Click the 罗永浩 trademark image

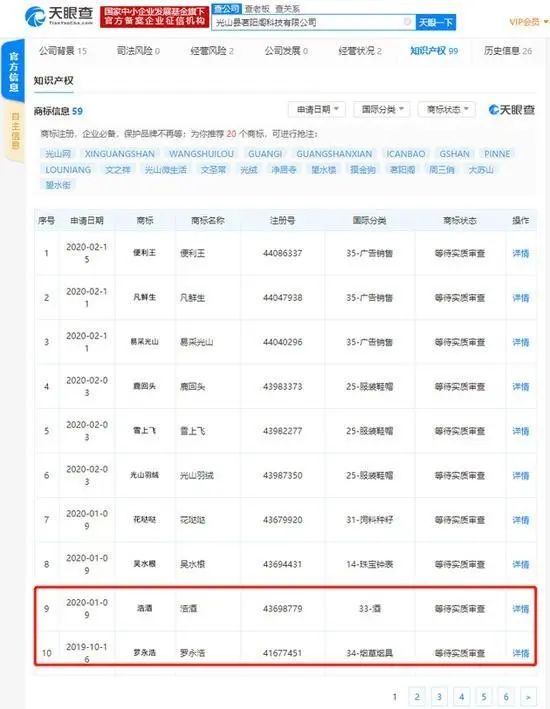tap(145, 652)
